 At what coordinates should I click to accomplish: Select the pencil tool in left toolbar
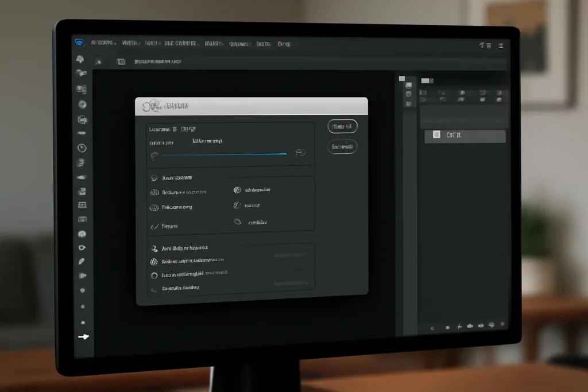(82, 261)
